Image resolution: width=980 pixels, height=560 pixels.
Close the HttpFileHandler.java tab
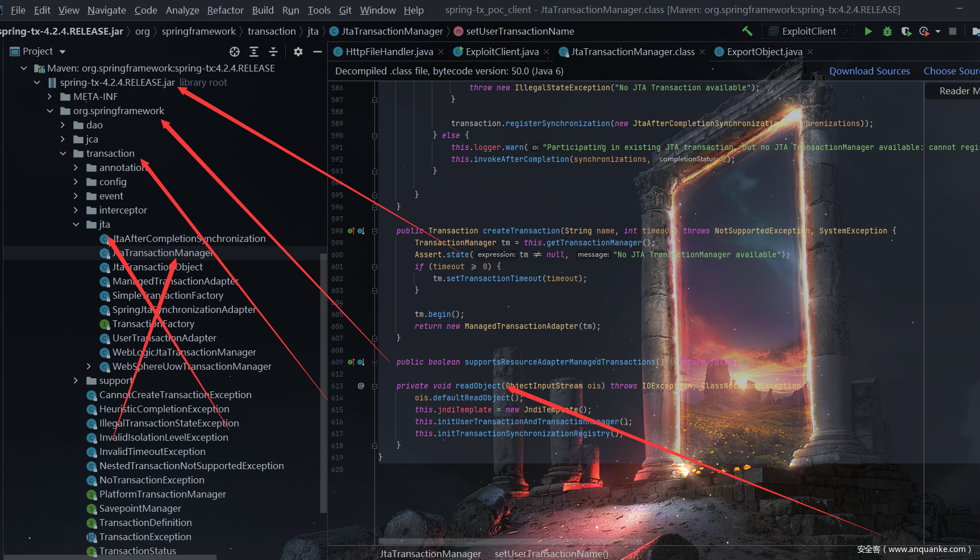(x=440, y=52)
